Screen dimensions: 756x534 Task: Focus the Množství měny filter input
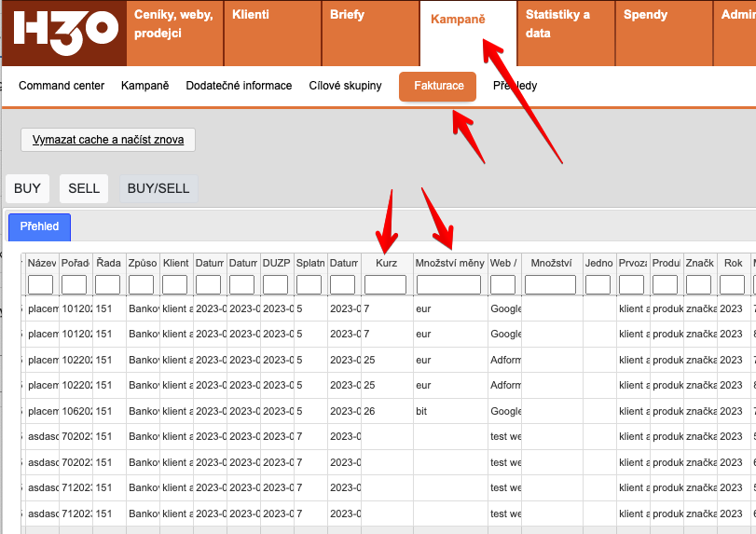point(449,284)
